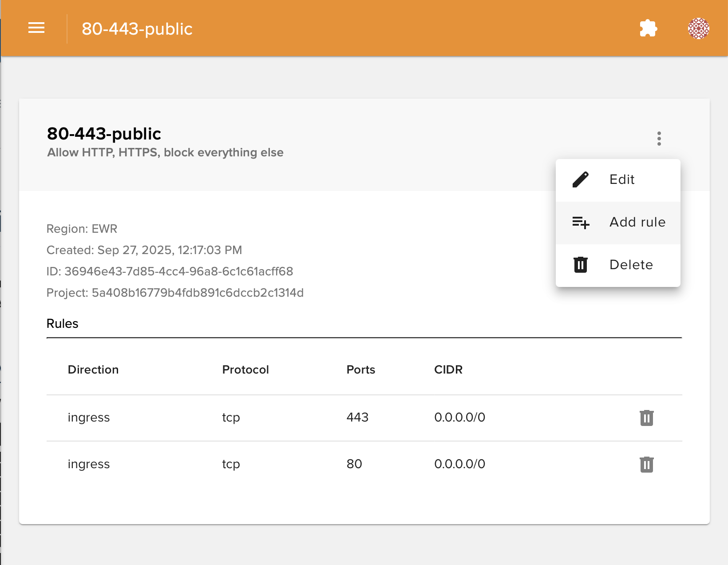
Task: Toggle the three-dot options menu
Action: [x=659, y=139]
